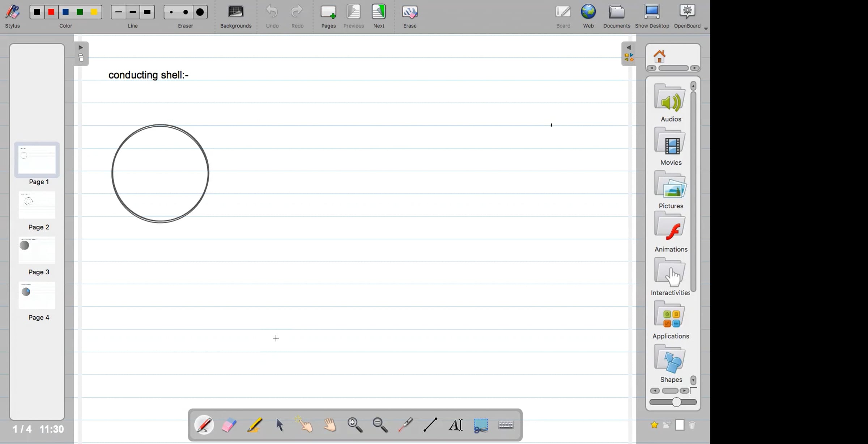Open Page 3 thumbnail

pyautogui.click(x=37, y=250)
